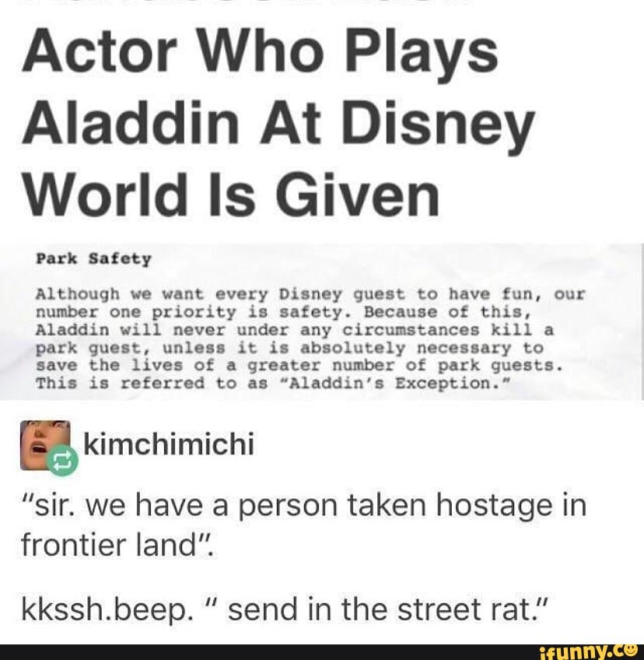644x660 pixels.
Task: Click the "Although we want every Disney guest" line
Action: [x=310, y=294]
